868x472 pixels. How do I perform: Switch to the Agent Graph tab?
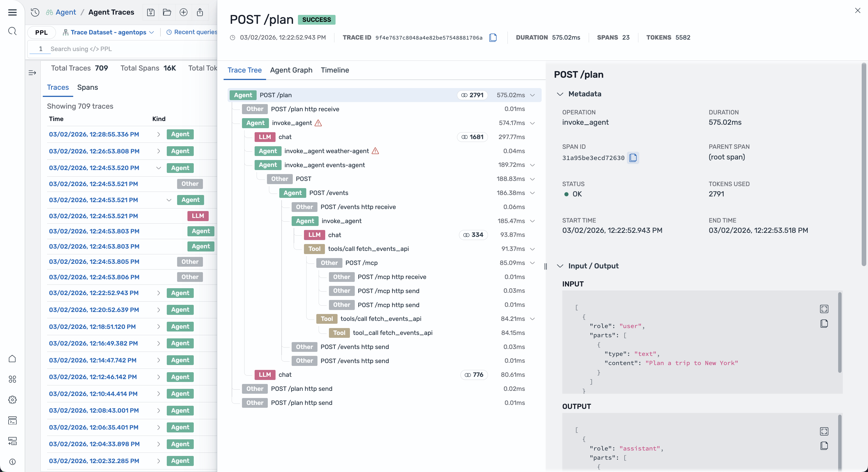tap(291, 70)
